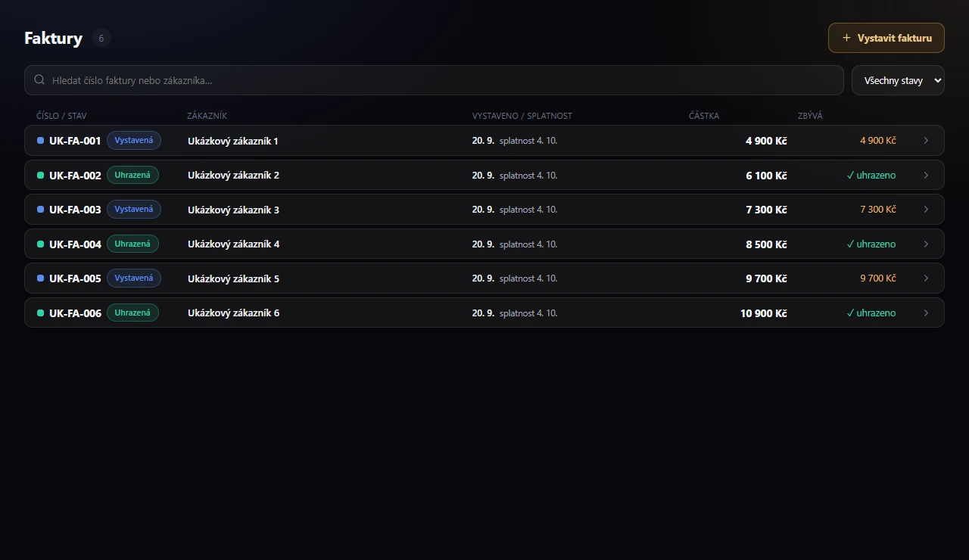Click the magnifier icon in search box
The width and height of the screenshot is (969, 560).
[39, 79]
